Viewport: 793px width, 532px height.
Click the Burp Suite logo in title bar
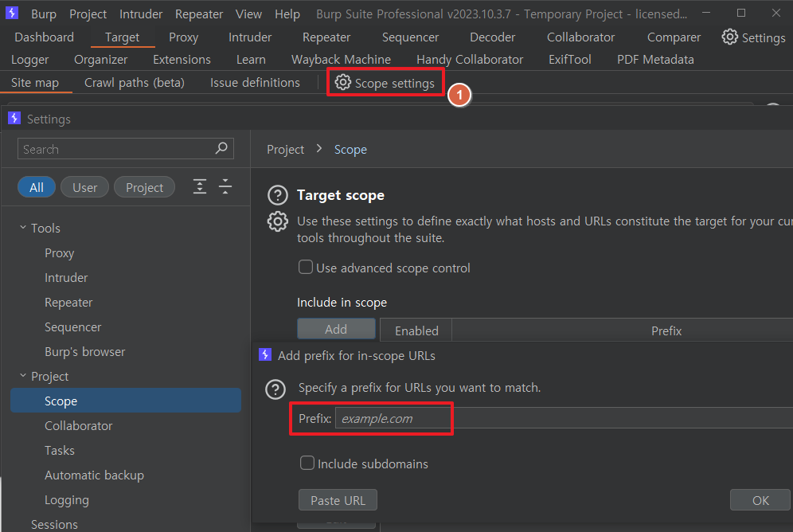coord(12,14)
